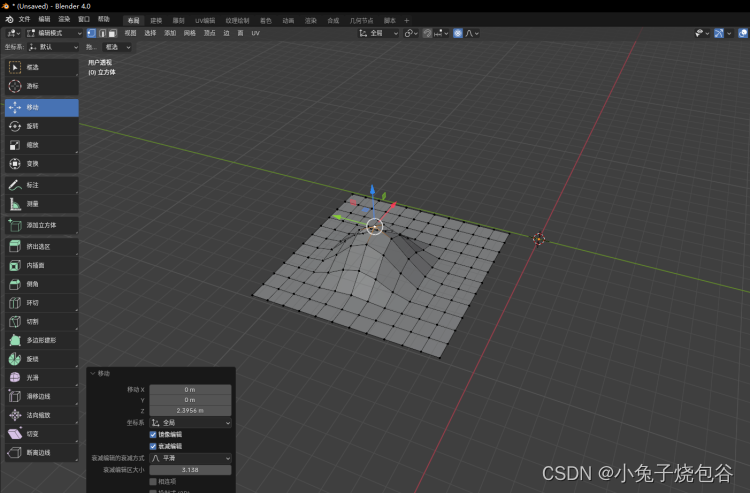Image resolution: width=750 pixels, height=493 pixels.
Task: Open the 顶点 vertex menu in header
Action: (210, 33)
